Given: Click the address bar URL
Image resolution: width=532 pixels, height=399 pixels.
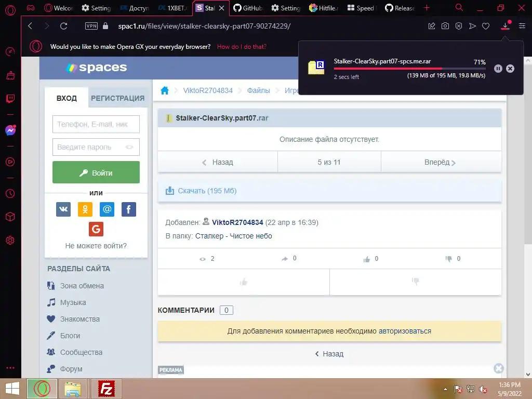Looking at the screenshot, I should point(204,26).
